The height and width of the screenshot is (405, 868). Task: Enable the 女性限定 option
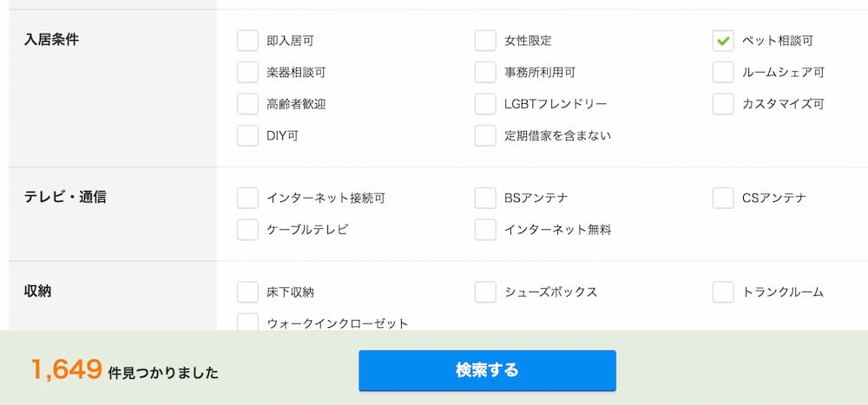click(x=485, y=41)
